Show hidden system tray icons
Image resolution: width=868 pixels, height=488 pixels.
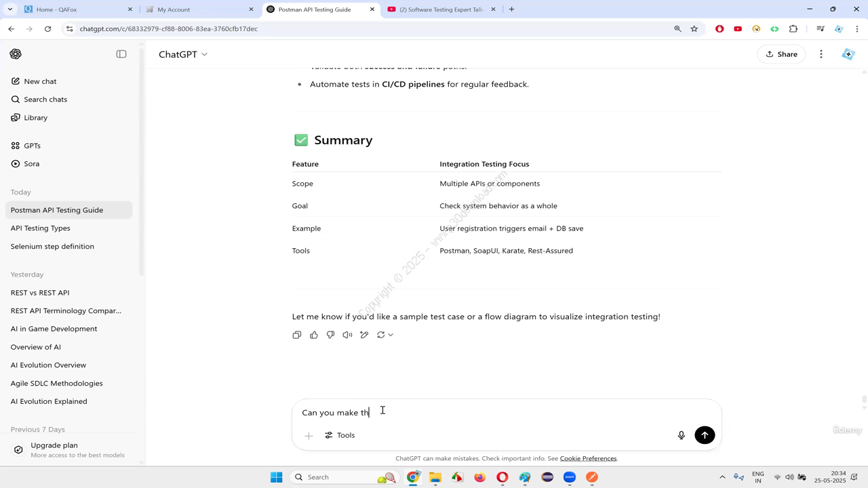tap(722, 477)
